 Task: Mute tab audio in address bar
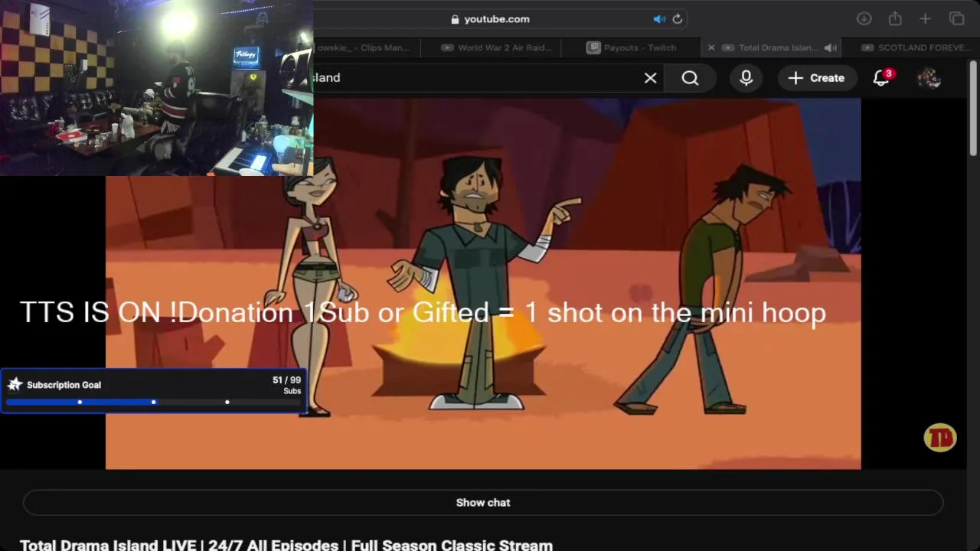[x=658, y=19]
